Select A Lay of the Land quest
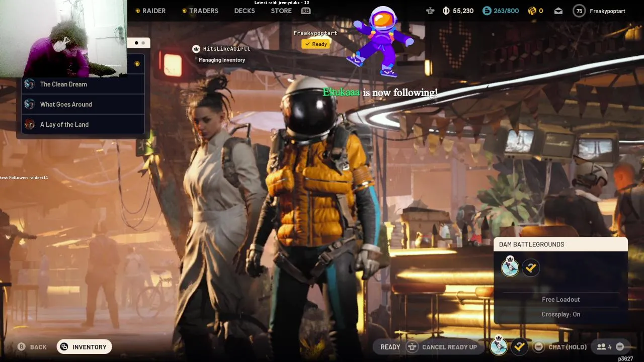 84,124
